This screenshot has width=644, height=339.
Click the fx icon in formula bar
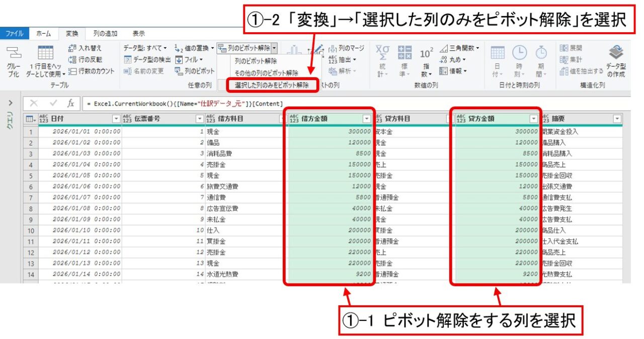coord(71,103)
